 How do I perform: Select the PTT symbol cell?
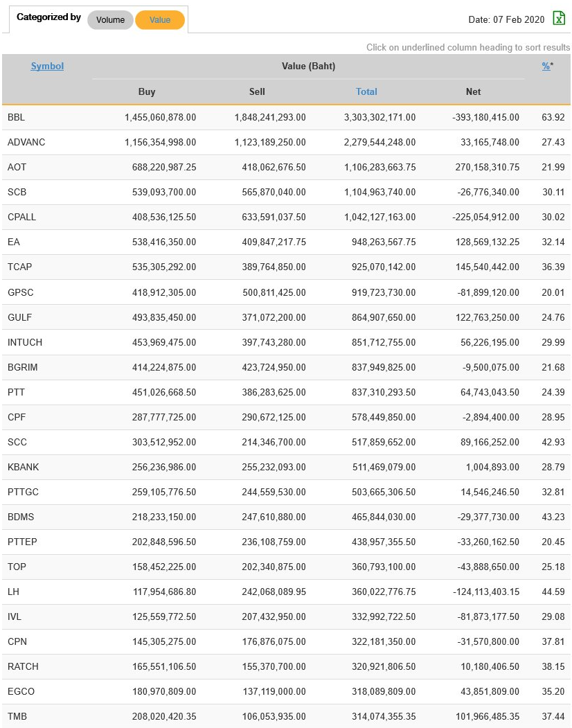pyautogui.click(x=17, y=392)
